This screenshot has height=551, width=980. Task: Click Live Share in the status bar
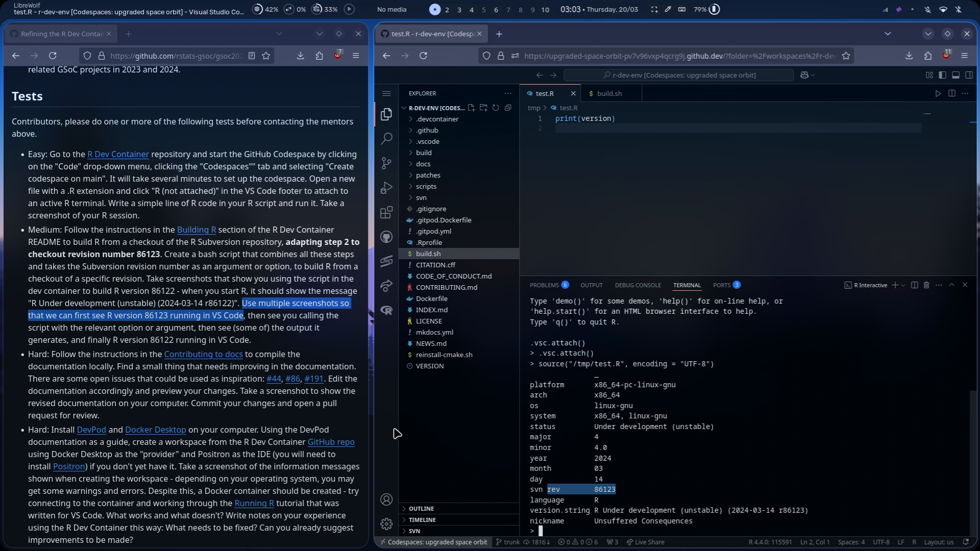(x=645, y=542)
